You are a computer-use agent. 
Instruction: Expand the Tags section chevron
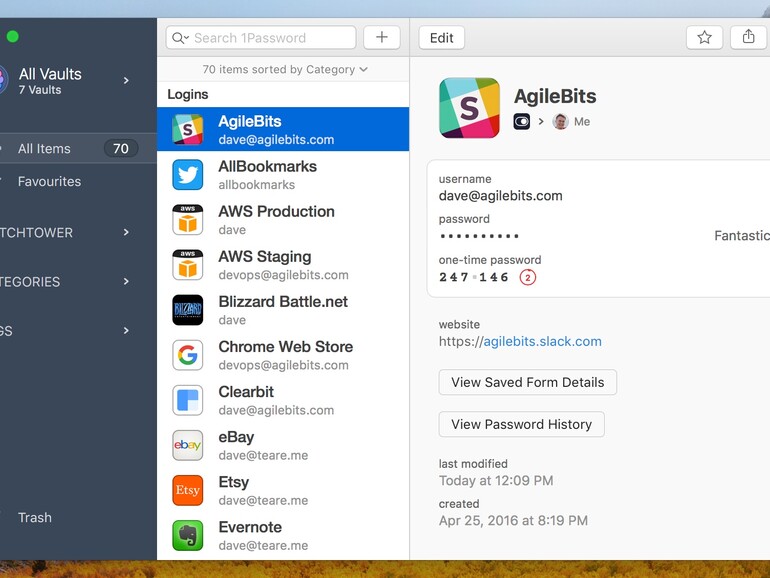click(x=126, y=330)
